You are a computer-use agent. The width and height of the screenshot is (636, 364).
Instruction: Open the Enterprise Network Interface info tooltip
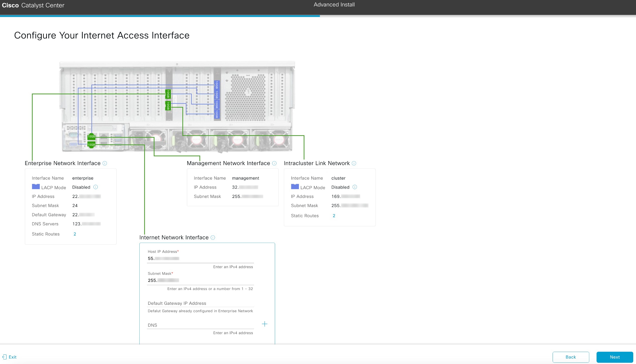click(105, 163)
